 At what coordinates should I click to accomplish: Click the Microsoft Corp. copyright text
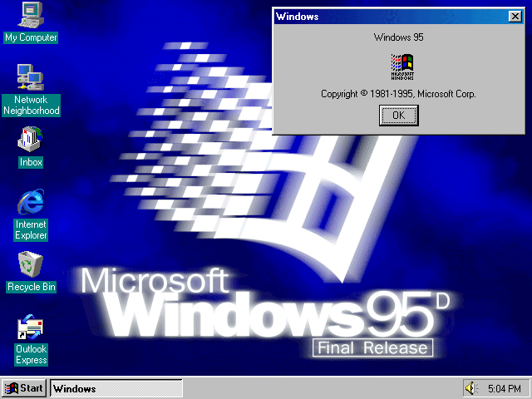pyautogui.click(x=398, y=94)
